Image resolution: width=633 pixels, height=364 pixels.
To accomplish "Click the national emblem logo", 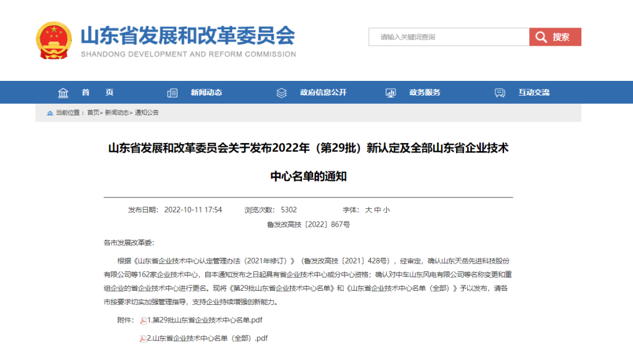I will pos(54,40).
